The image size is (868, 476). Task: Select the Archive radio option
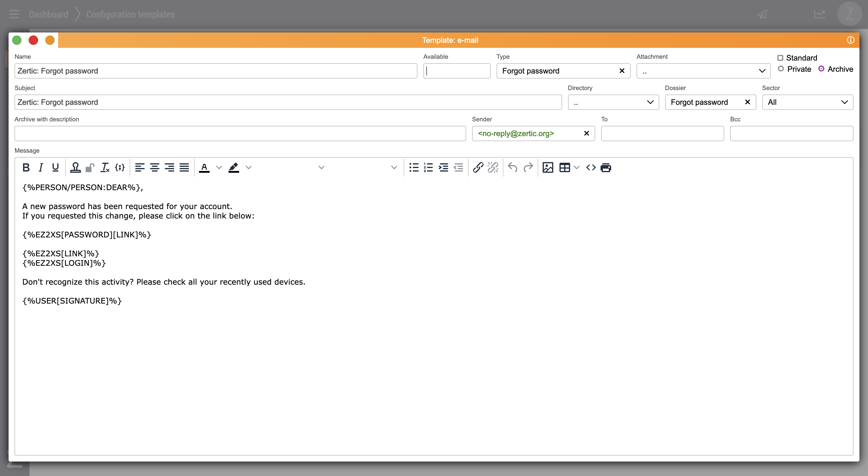point(821,69)
